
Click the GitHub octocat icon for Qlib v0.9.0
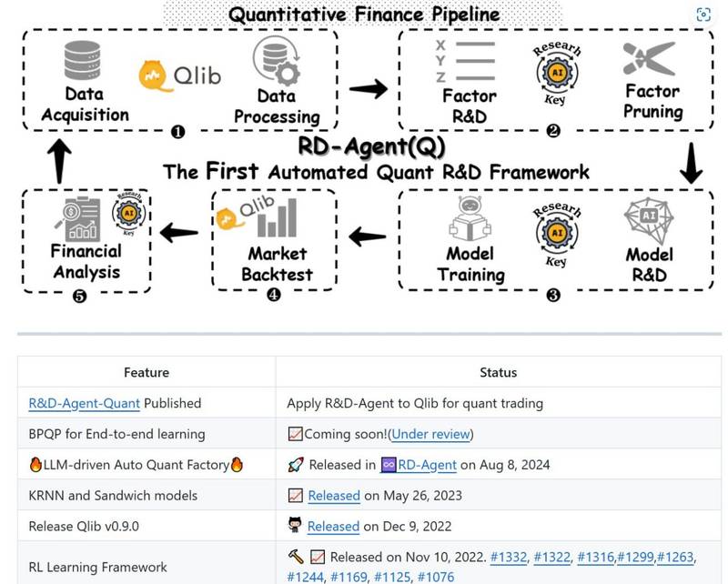(x=295, y=526)
